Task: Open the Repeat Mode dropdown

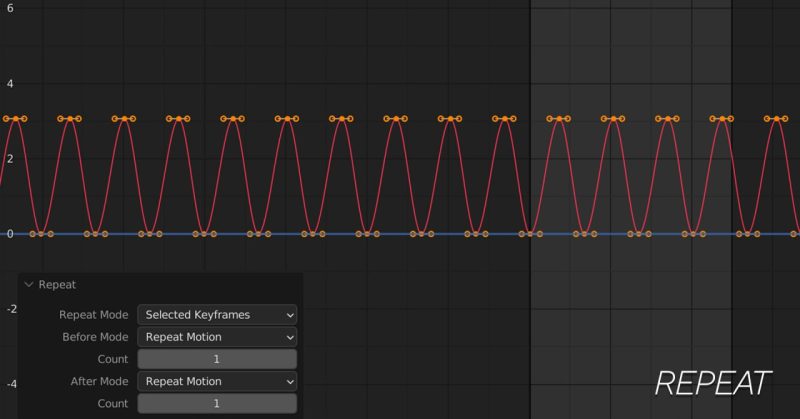Action: (x=217, y=314)
